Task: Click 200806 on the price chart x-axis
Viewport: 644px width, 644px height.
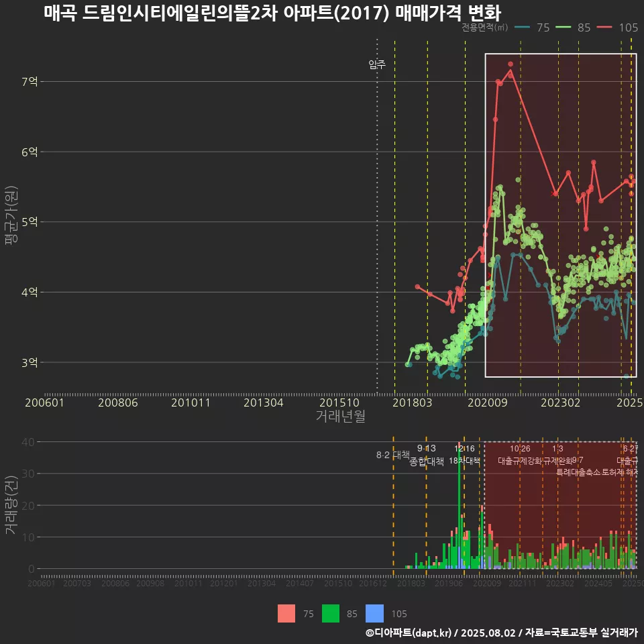Action: tap(118, 402)
